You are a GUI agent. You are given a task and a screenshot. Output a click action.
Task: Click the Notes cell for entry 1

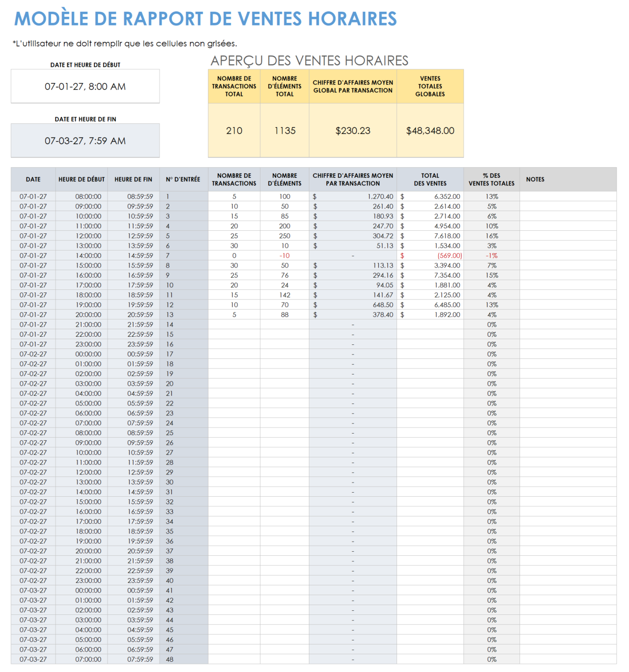coord(568,196)
